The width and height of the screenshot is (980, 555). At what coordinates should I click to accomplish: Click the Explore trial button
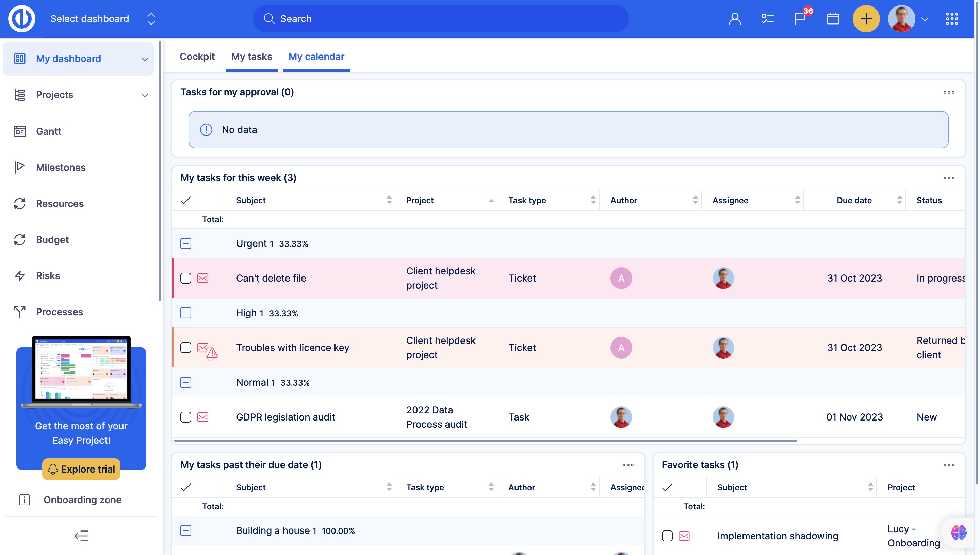[81, 469]
